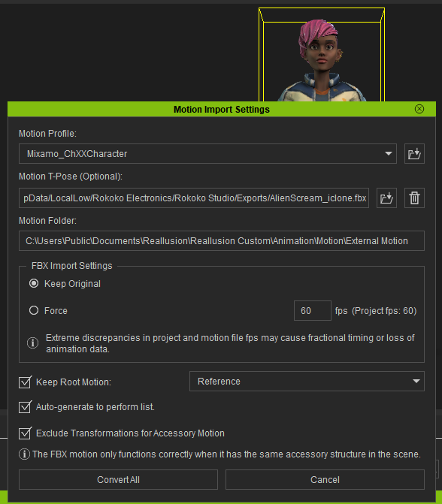
Task: Click the 'Motion Folder:' label
Action: pyautogui.click(x=47, y=221)
